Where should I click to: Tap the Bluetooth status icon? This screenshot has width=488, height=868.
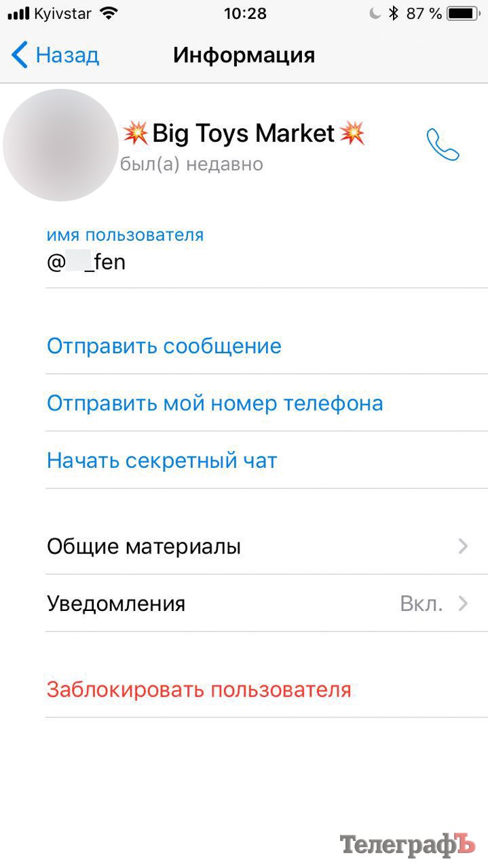(x=393, y=14)
